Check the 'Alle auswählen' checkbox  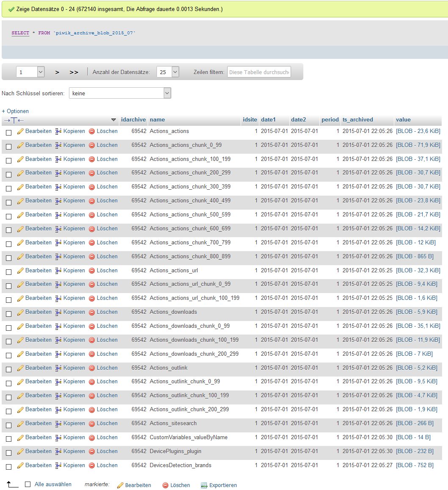coord(28,484)
